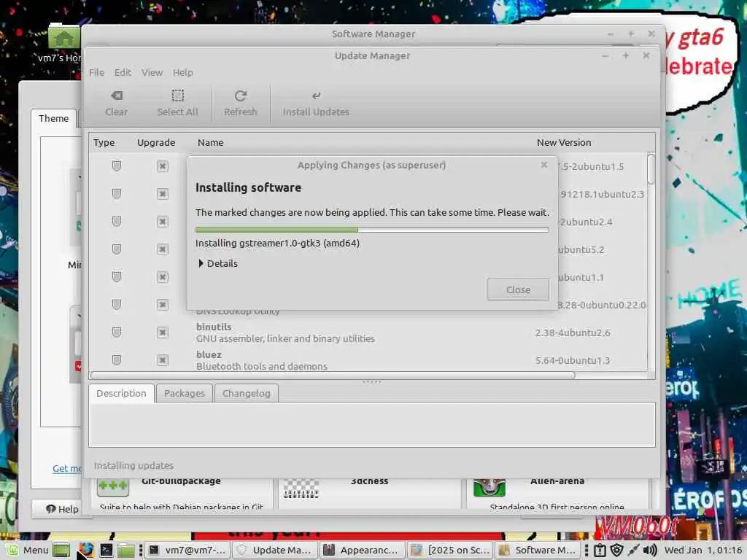Screen dimensions: 747x560
Task: Launch Terminal from the panel launcher
Action: (x=107, y=550)
